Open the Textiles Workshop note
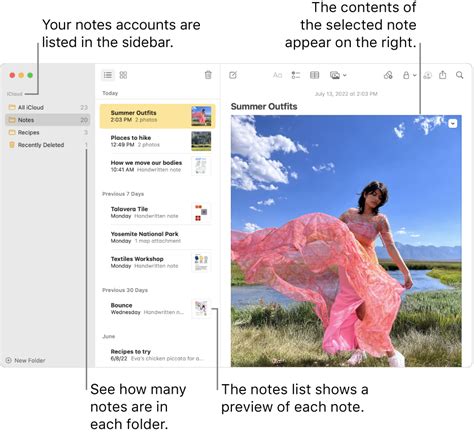This screenshot has height=436, width=474. click(158, 262)
